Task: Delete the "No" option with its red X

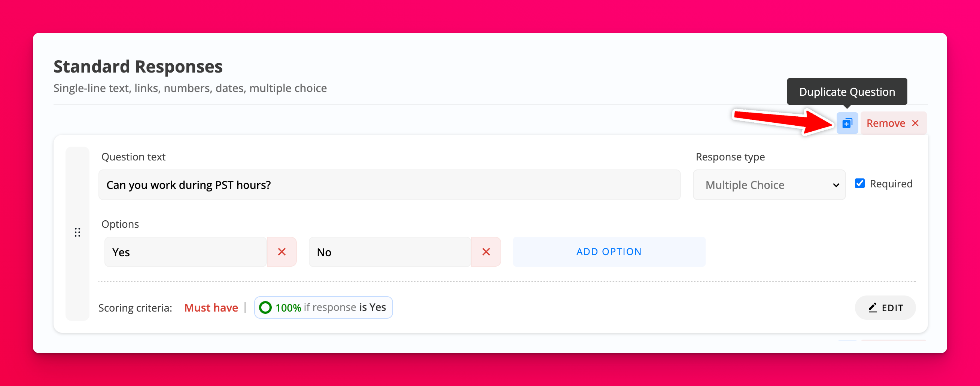Action: pos(486,252)
